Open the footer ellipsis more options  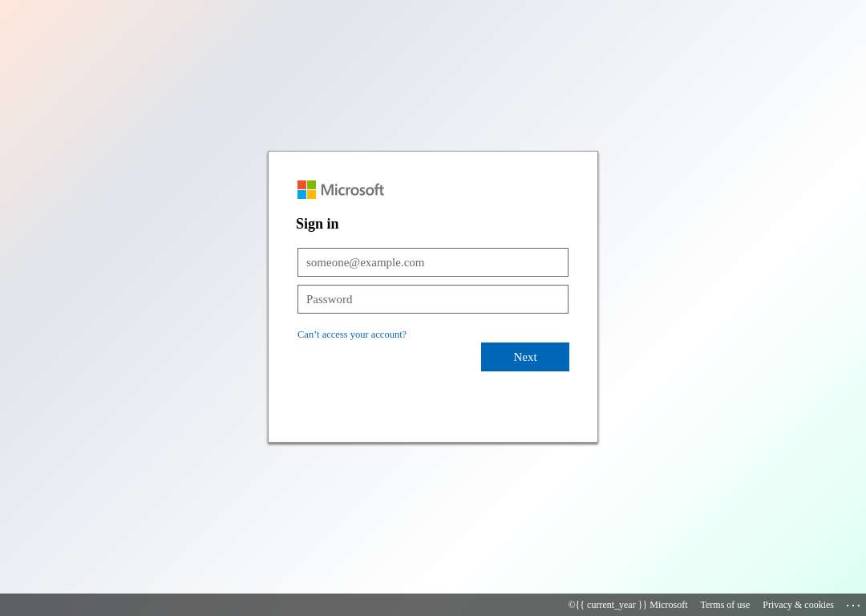[853, 606]
